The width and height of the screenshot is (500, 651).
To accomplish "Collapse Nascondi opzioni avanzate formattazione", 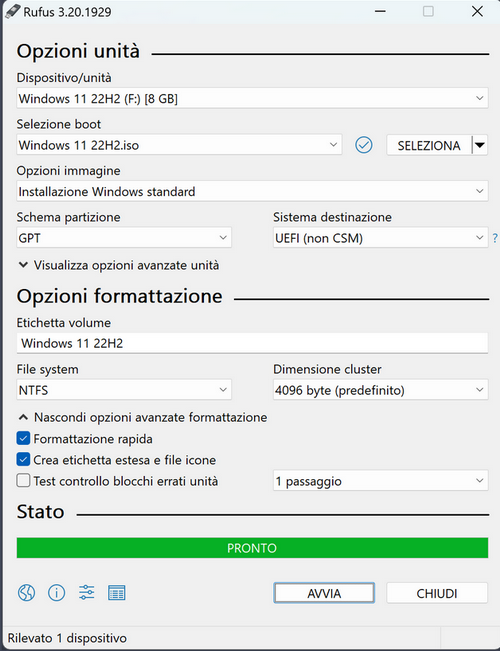I will click(143, 417).
